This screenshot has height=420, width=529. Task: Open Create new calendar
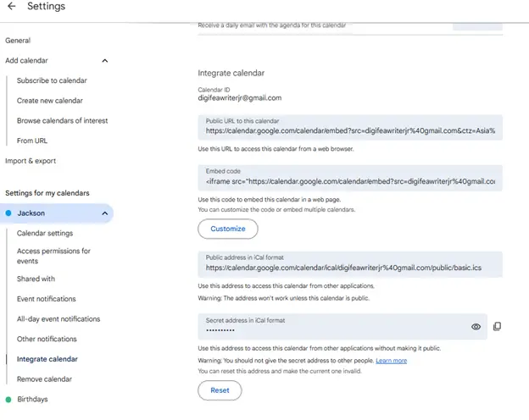[50, 101]
